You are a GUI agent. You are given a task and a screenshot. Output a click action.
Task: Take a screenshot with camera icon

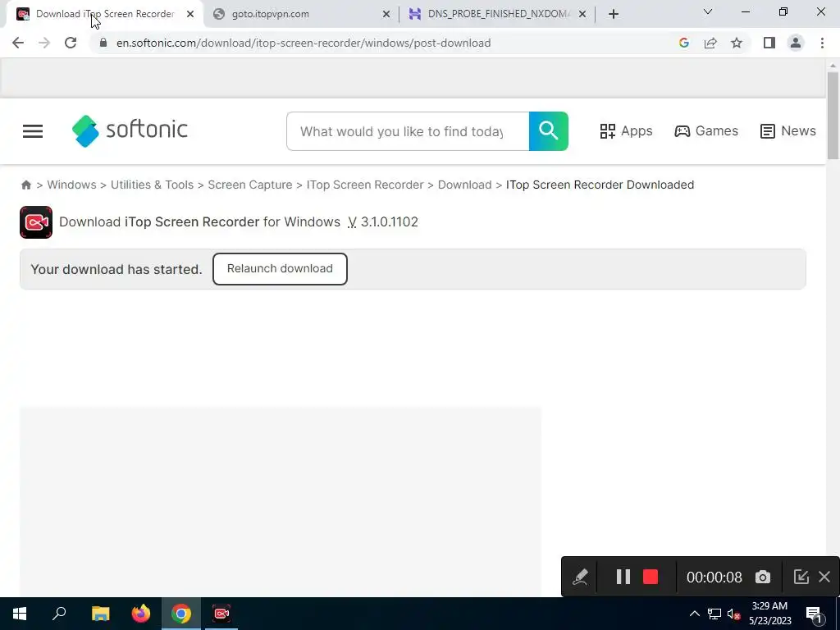(763, 577)
